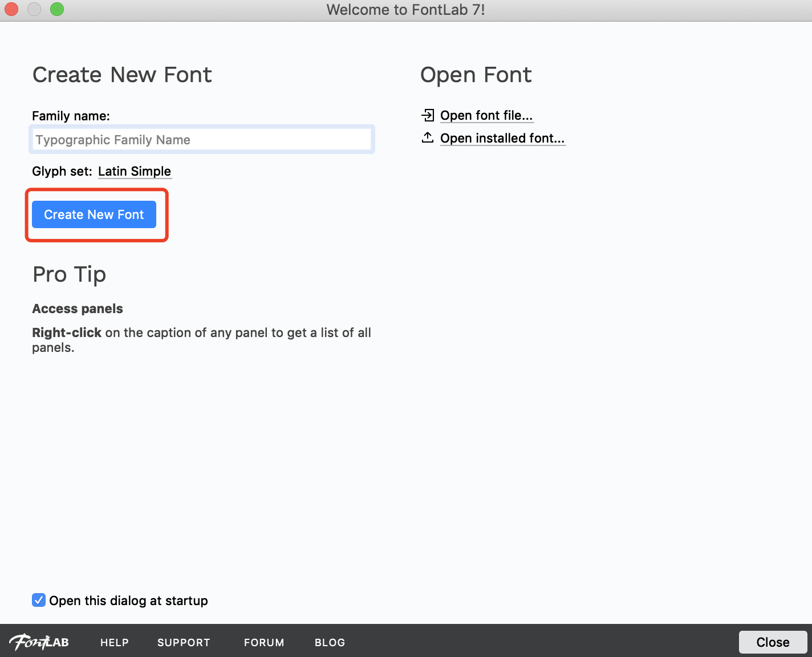Viewport: 812px width, 657px height.
Task: Click the upload icon beside Open installed font
Action: (428, 138)
